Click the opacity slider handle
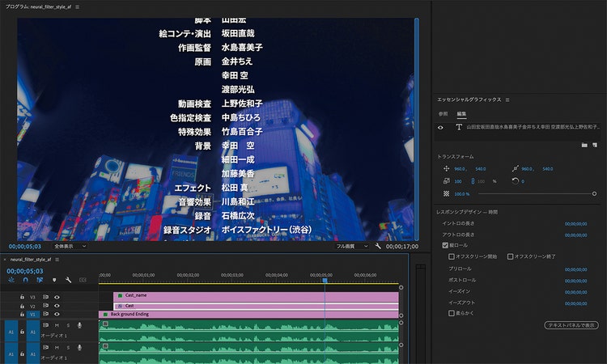Image resolution: width=607 pixels, height=364 pixels. [x=594, y=194]
